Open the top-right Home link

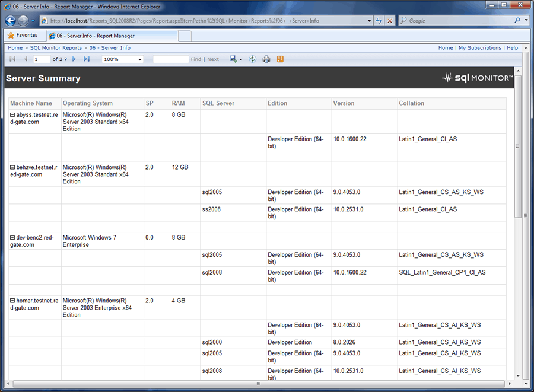(446, 48)
